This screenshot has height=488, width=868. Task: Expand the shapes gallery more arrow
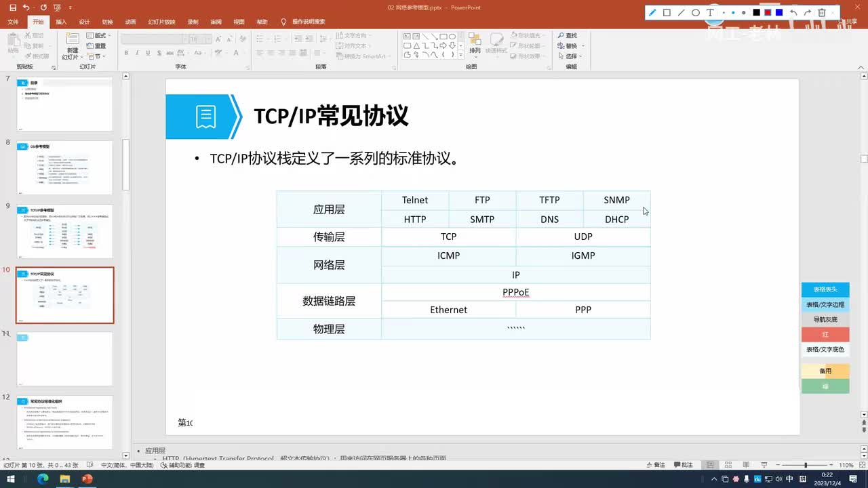tap(461, 55)
